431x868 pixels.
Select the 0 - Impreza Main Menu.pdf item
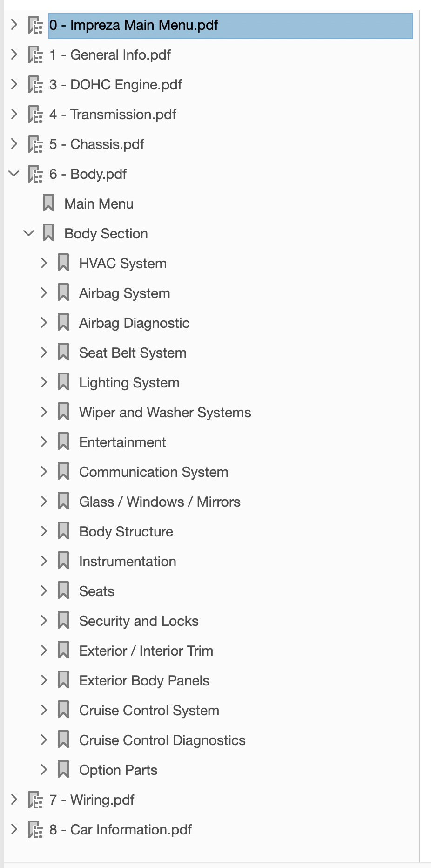(230, 26)
